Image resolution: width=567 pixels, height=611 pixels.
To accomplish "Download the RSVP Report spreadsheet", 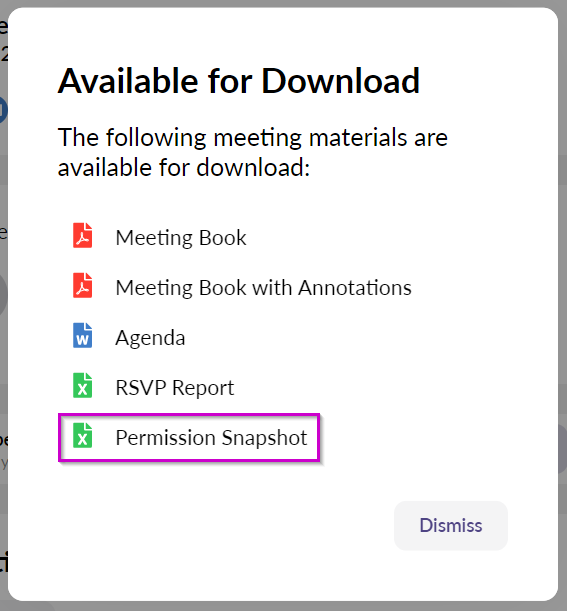I will pos(175,387).
